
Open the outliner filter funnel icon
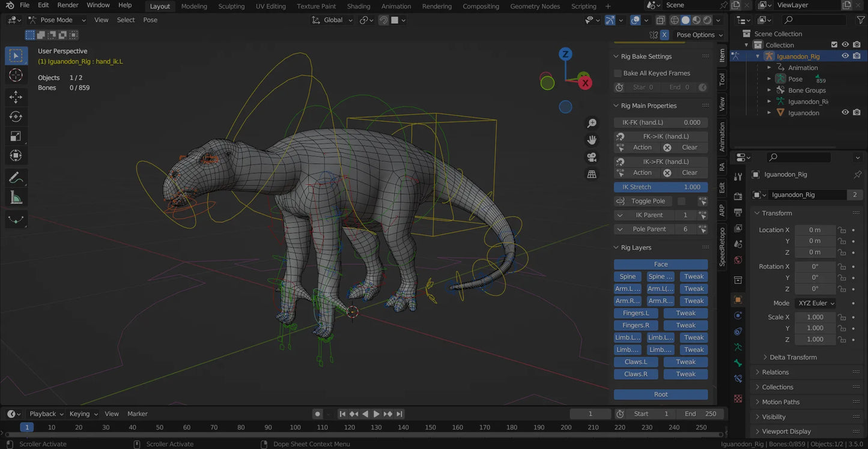860,20
